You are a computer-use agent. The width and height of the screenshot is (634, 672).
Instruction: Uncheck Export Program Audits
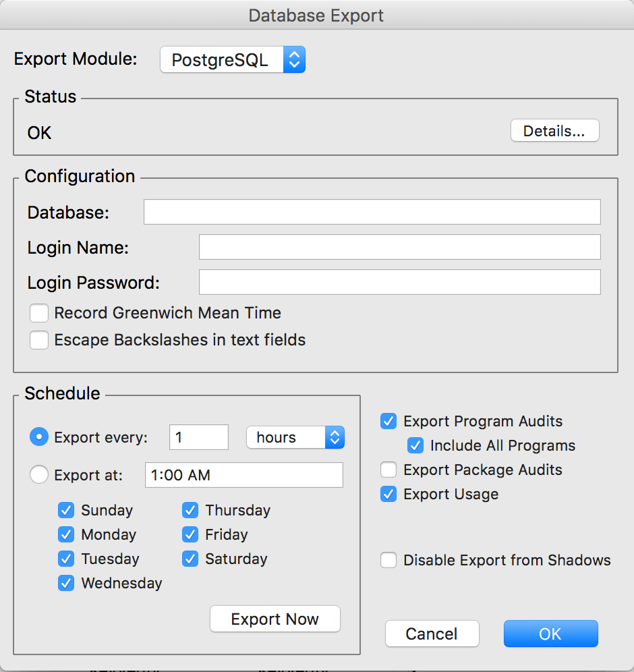click(388, 421)
